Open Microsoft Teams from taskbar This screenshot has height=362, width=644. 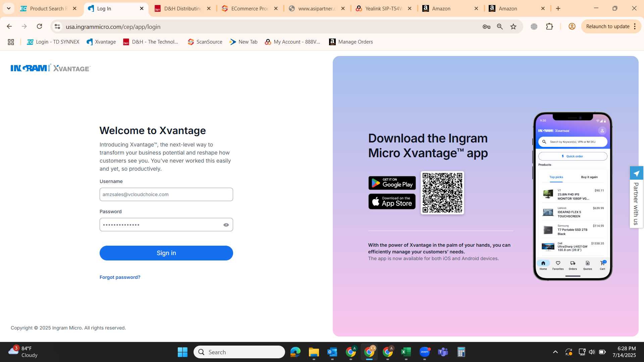click(443, 352)
